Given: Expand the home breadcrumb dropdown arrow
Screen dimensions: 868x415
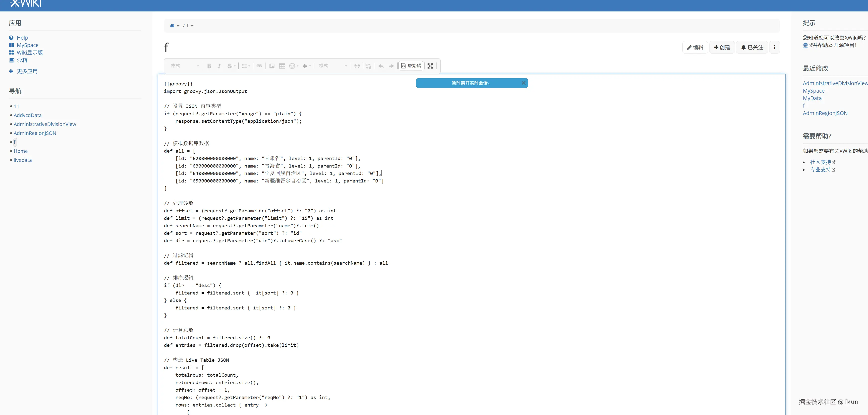Looking at the screenshot, I should tap(178, 26).
